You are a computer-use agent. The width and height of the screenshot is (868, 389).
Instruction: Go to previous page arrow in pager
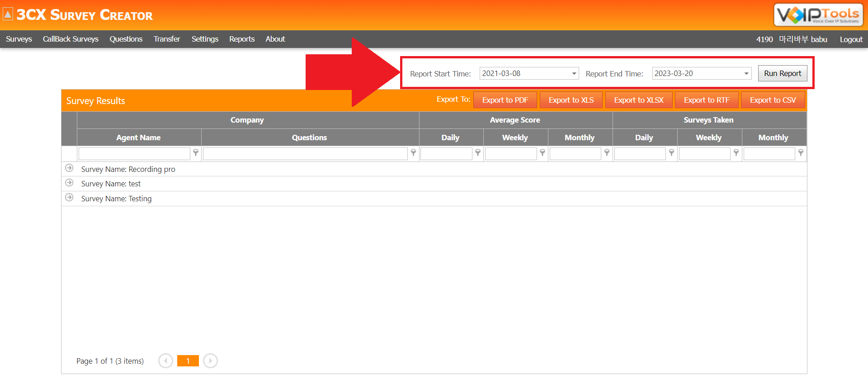pyautogui.click(x=166, y=361)
